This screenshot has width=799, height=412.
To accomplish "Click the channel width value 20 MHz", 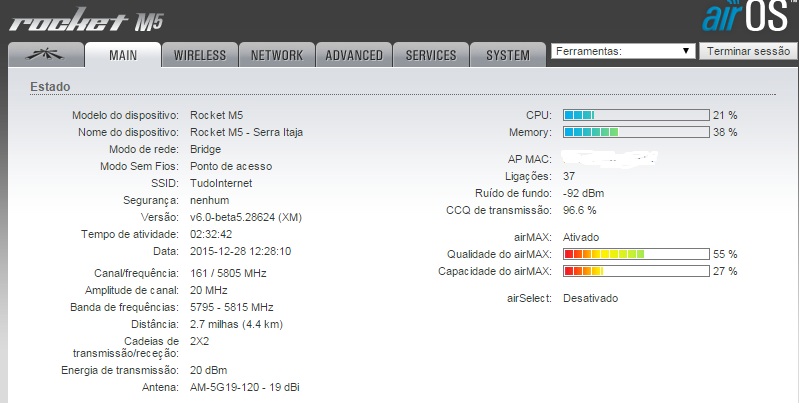I will [208, 290].
